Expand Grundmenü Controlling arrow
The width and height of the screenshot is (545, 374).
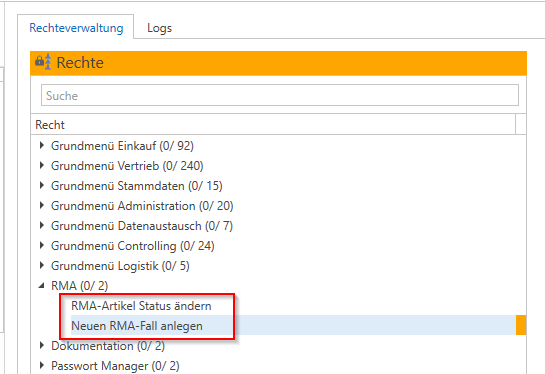tap(42, 245)
